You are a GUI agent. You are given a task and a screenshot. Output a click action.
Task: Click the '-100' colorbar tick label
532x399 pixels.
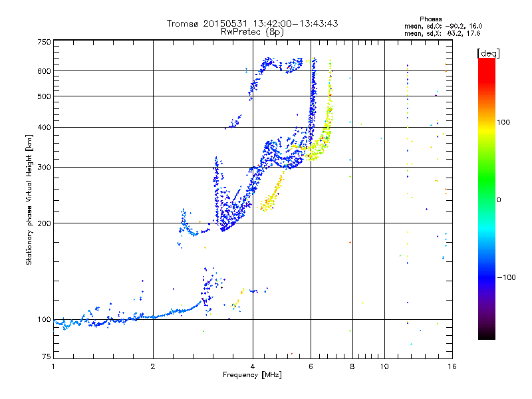(x=506, y=277)
